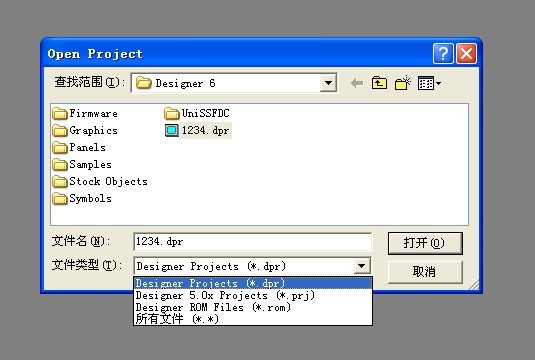Viewport: 535px width, 360px height.
Task: Go back to last visited folder
Action: 357,83
